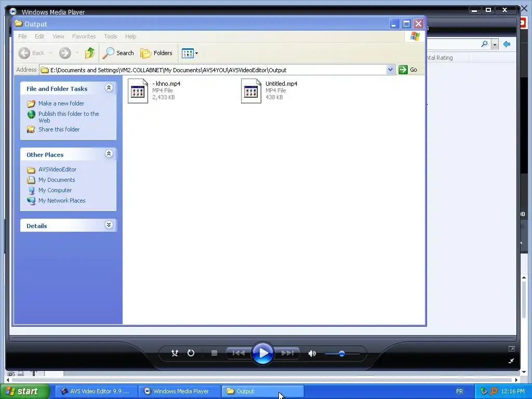Click the Media Player search magnifier icon
Screen dimensions: 532x399
485,44
